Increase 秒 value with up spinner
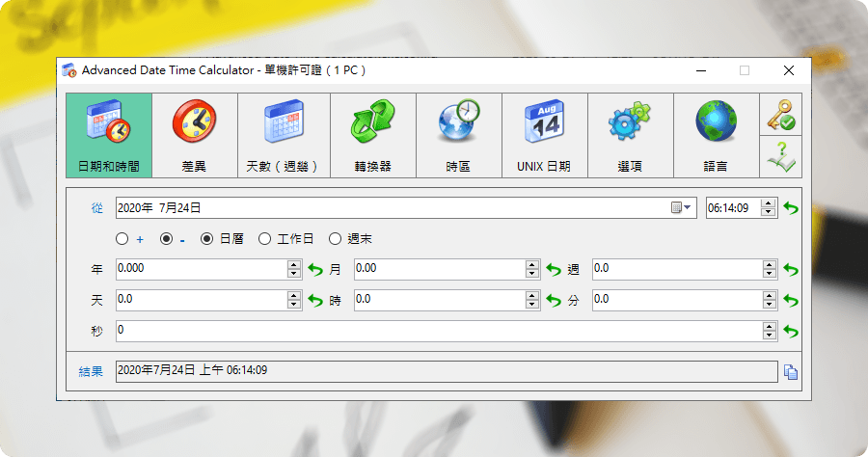The height and width of the screenshot is (457, 868). pyautogui.click(x=770, y=327)
